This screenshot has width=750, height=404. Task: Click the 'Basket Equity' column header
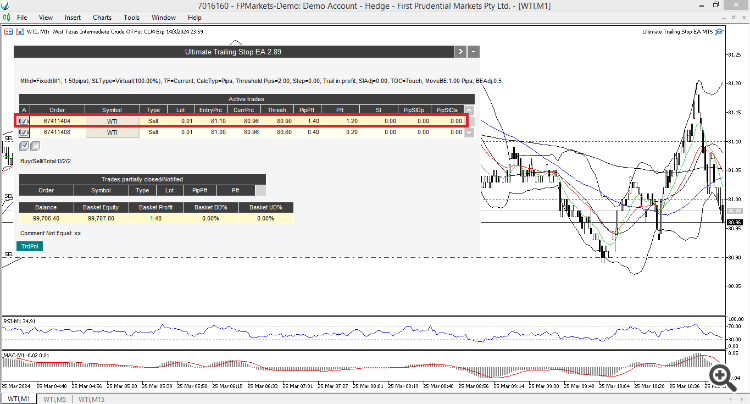(101, 207)
